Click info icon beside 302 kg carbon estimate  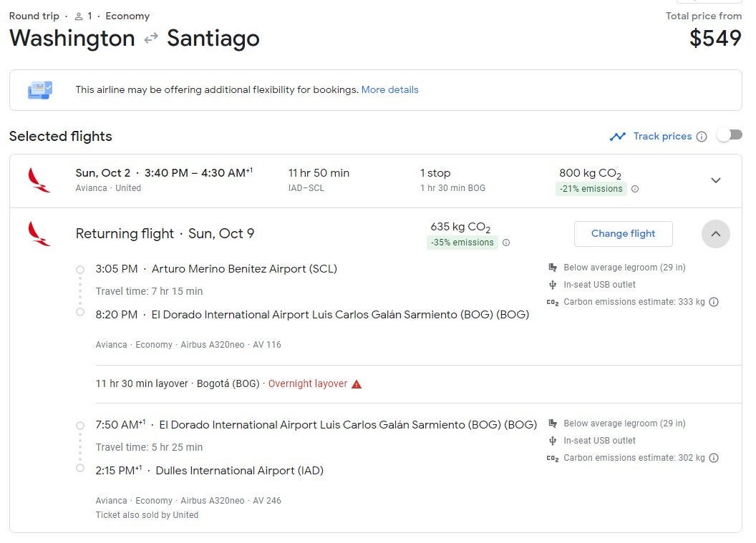[x=714, y=458]
